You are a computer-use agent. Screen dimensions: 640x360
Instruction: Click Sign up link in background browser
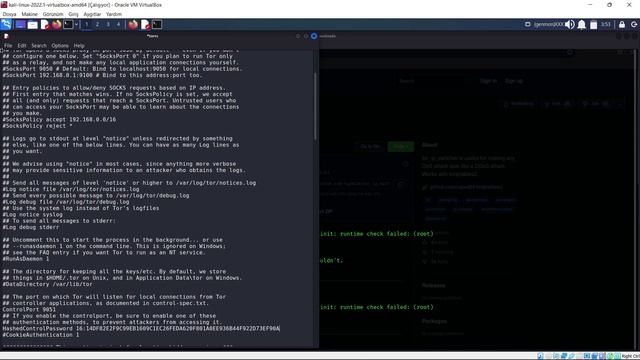point(514,81)
